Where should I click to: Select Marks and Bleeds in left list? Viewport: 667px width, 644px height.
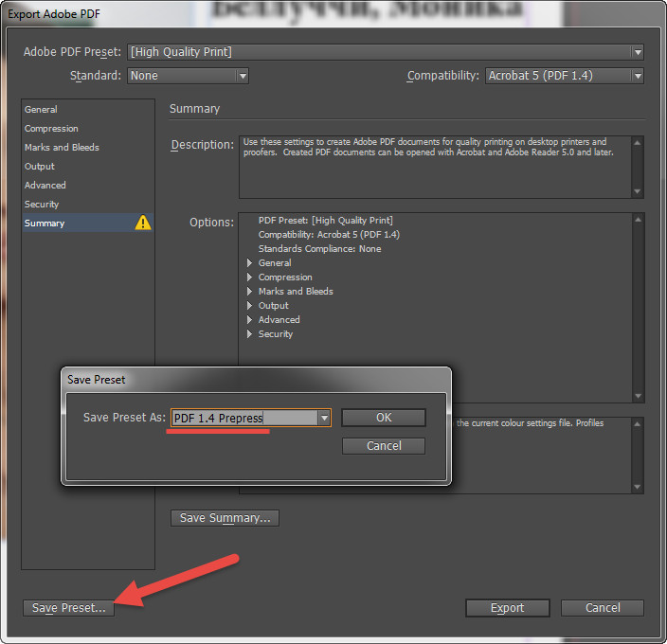tap(88, 147)
